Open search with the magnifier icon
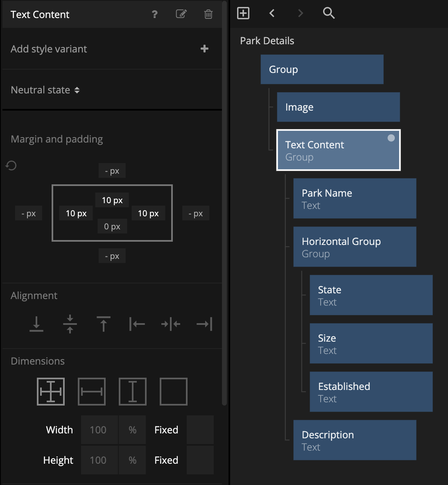 click(x=328, y=13)
